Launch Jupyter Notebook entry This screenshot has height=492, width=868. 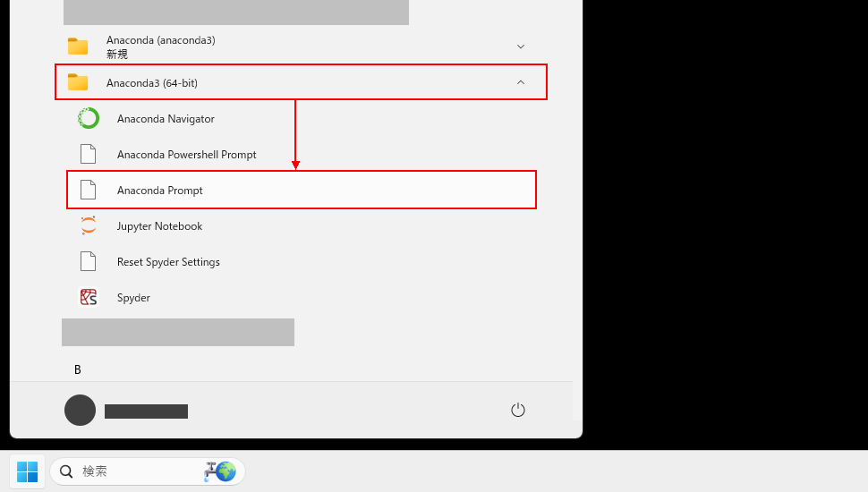click(302, 225)
